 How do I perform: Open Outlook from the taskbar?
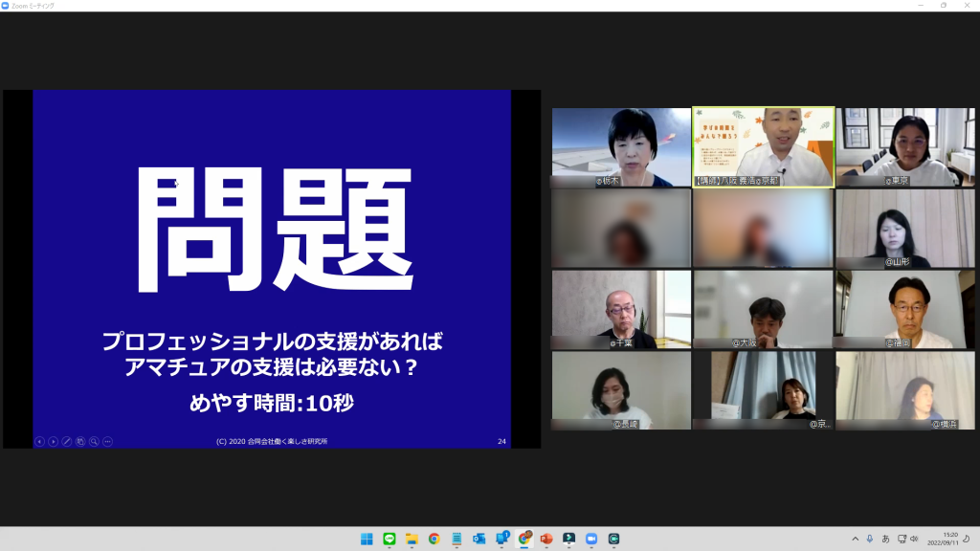point(479,539)
